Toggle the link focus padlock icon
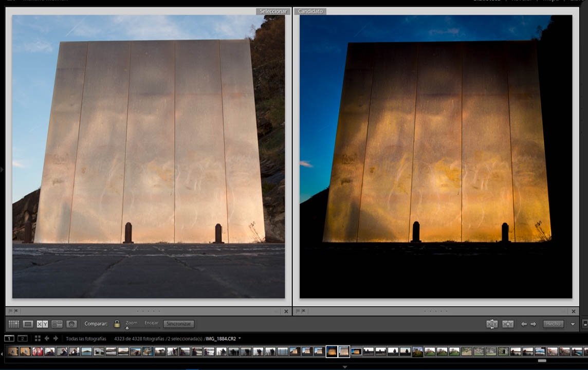The width and height of the screenshot is (588, 370). (x=117, y=324)
